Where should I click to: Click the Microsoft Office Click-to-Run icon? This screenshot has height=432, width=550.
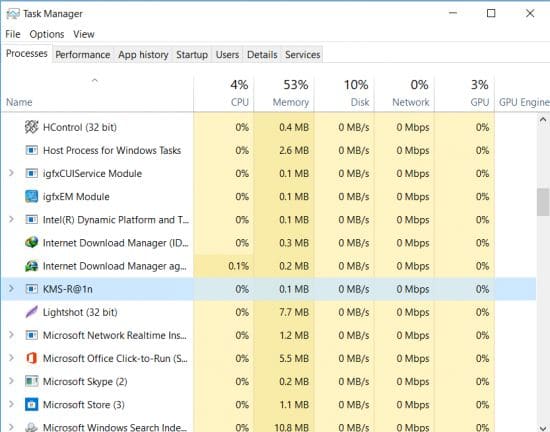[31, 358]
